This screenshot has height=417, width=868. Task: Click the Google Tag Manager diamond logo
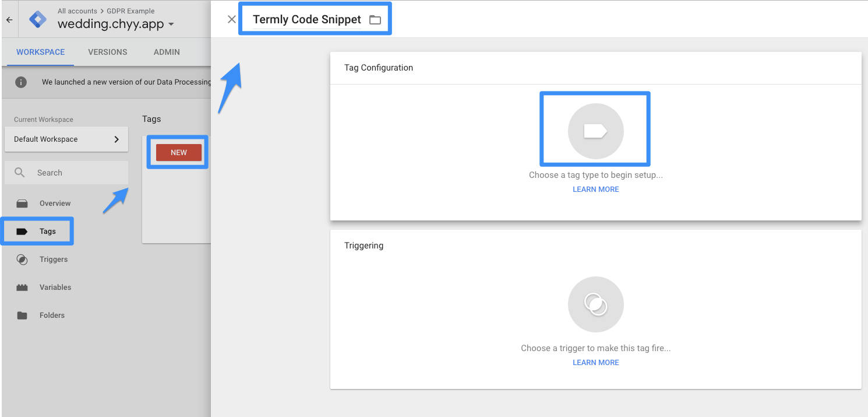pyautogui.click(x=37, y=19)
